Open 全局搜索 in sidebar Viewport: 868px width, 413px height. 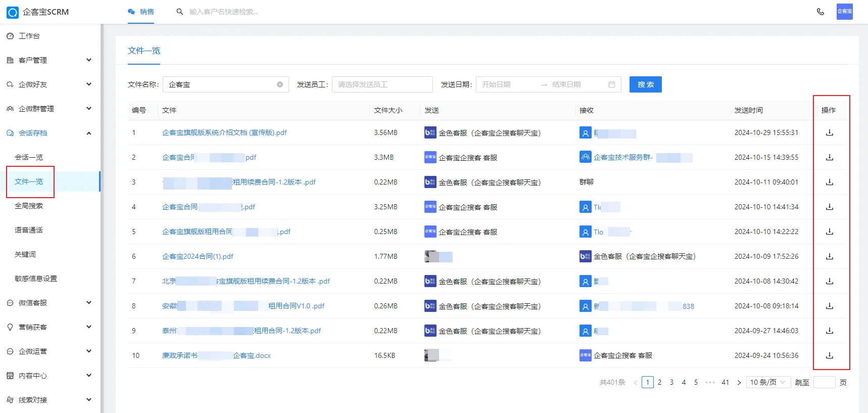point(29,206)
